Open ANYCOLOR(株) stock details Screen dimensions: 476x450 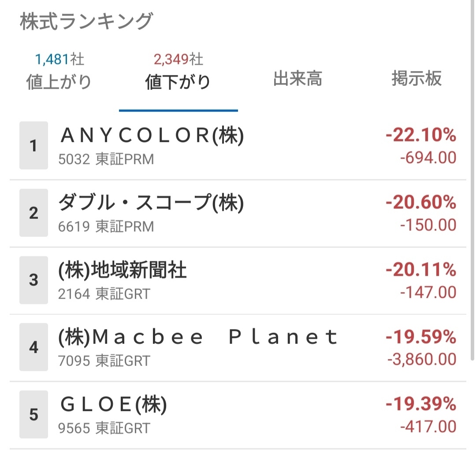point(152,136)
